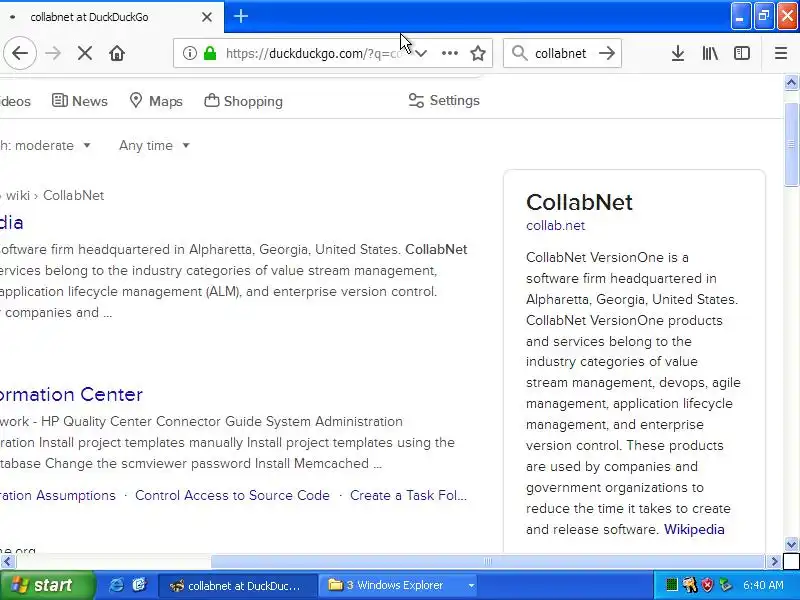
Task: Launch Internet Explorer from quick launch
Action: pos(116,585)
